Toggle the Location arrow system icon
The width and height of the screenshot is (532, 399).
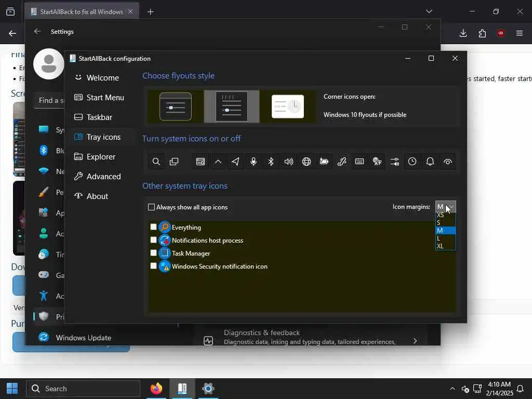[235, 162]
